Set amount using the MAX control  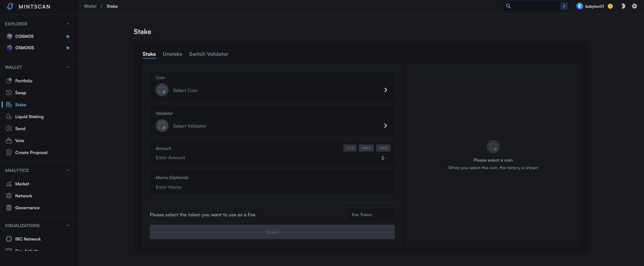(x=383, y=148)
